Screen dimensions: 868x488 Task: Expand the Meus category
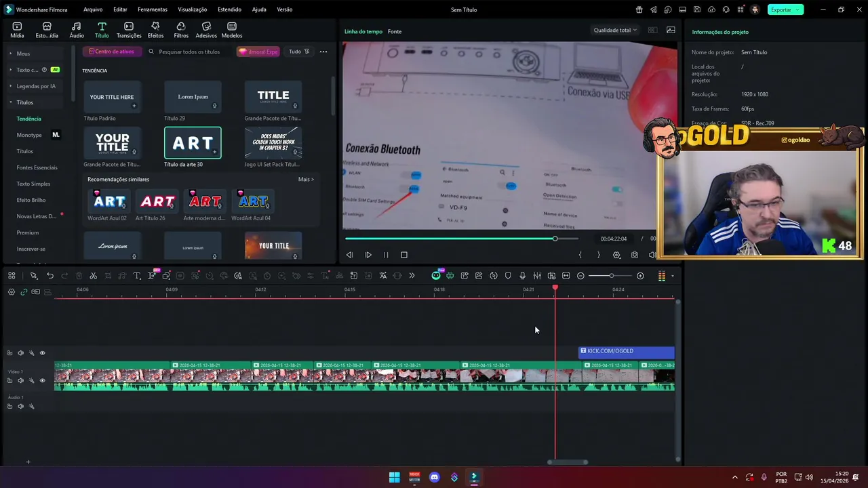click(11, 54)
